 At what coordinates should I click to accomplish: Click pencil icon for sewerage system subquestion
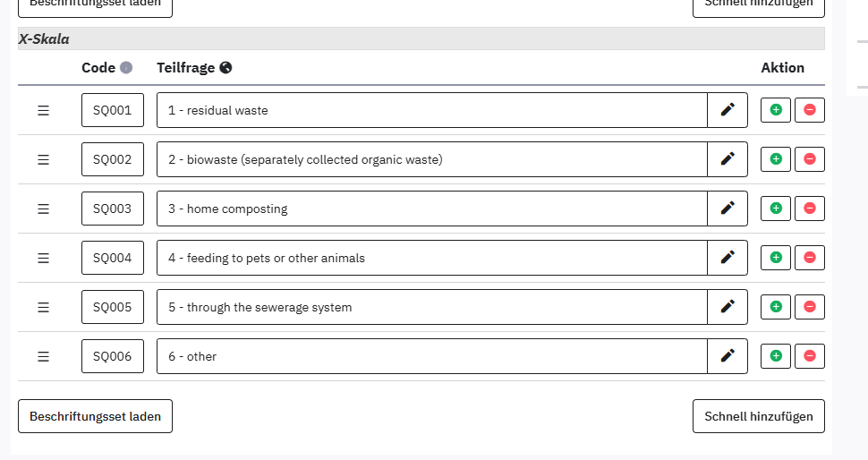point(728,307)
